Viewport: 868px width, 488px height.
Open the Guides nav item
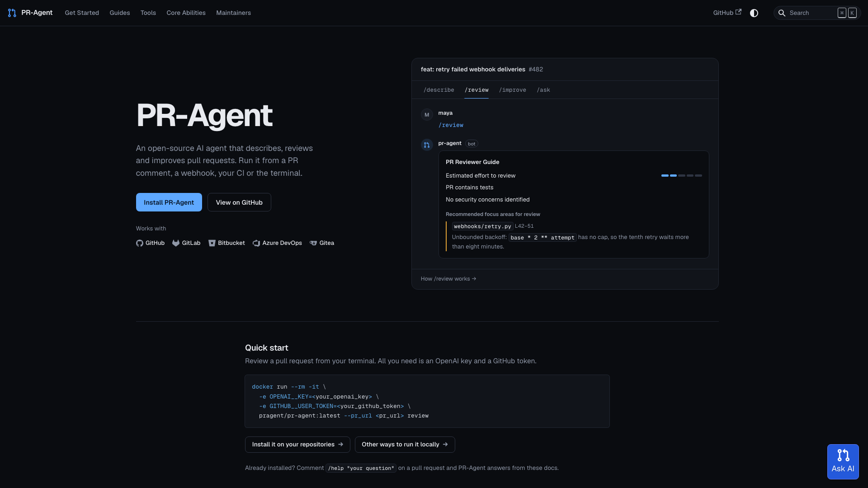tap(120, 13)
